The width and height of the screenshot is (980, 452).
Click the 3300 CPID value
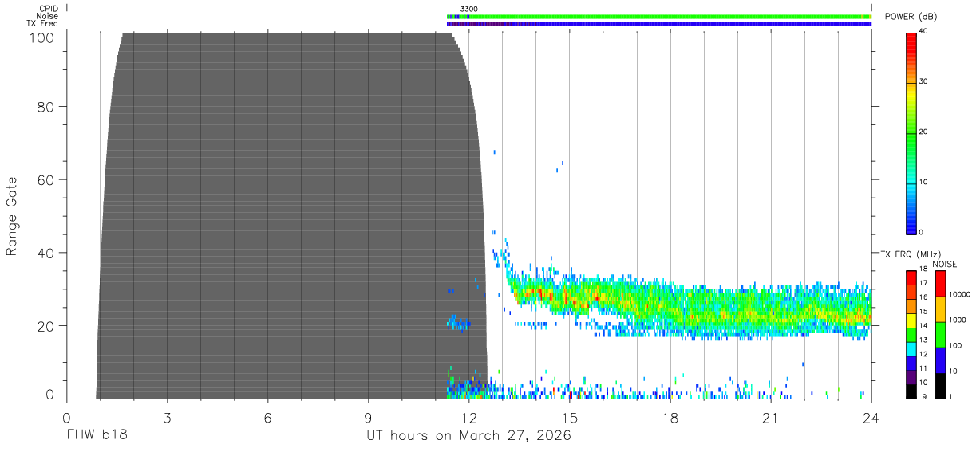point(469,8)
